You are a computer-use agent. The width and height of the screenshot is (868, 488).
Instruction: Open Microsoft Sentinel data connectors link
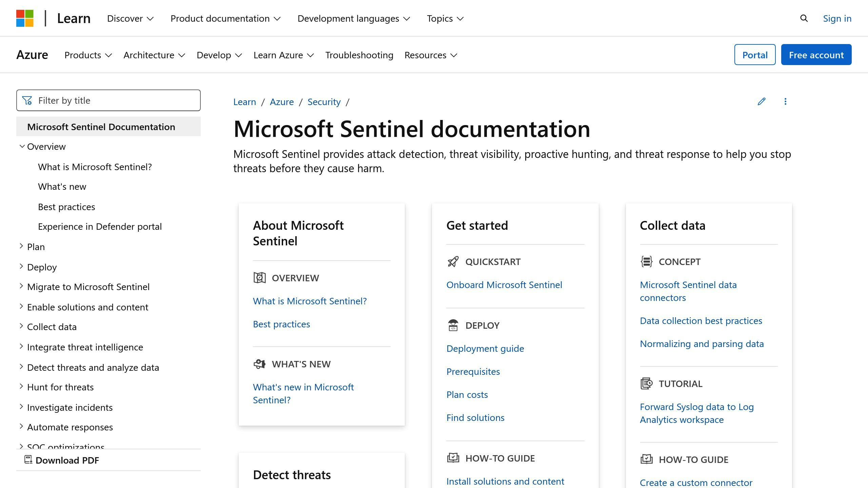point(688,291)
